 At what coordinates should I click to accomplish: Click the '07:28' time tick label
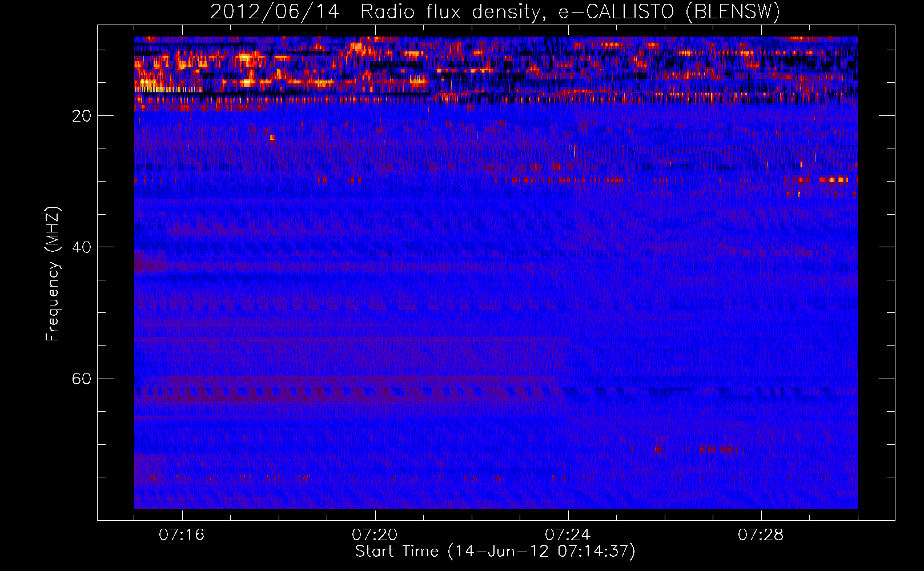[761, 535]
